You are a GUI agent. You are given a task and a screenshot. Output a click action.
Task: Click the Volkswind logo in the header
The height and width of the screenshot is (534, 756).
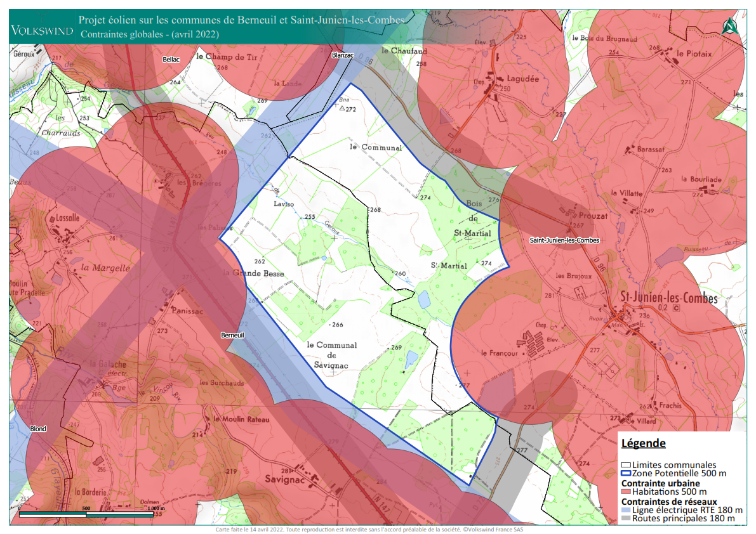(x=40, y=29)
